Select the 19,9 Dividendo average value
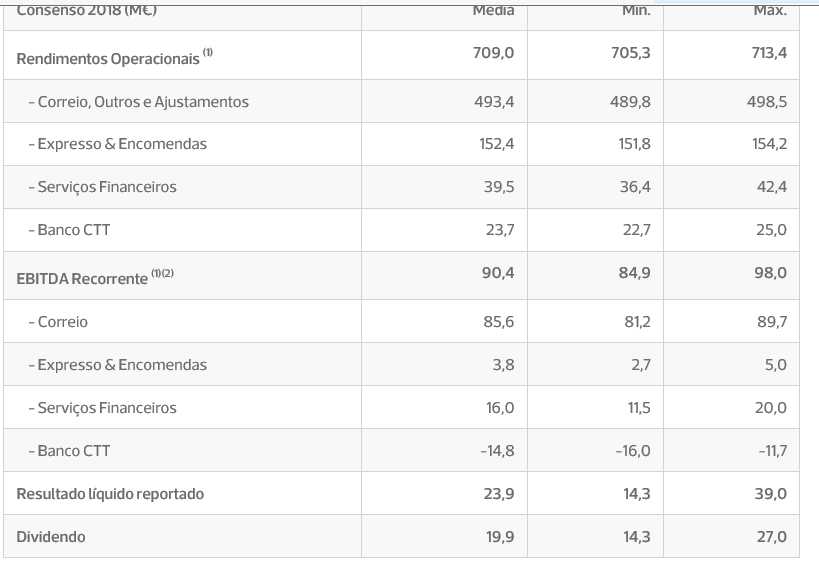This screenshot has height=564, width=819. (x=500, y=537)
